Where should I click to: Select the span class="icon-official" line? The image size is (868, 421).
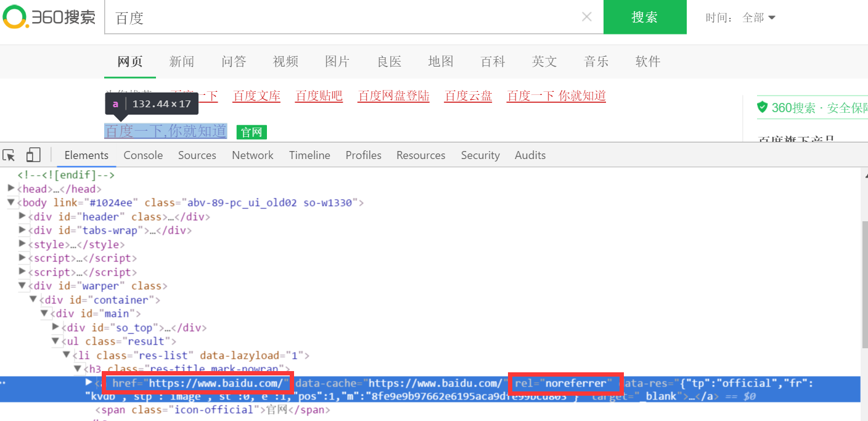coord(213,410)
